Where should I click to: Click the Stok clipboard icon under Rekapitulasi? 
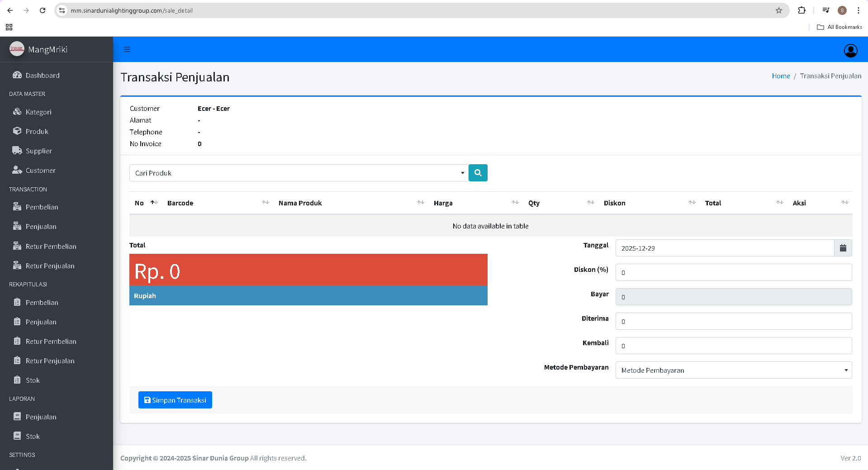pyautogui.click(x=17, y=380)
